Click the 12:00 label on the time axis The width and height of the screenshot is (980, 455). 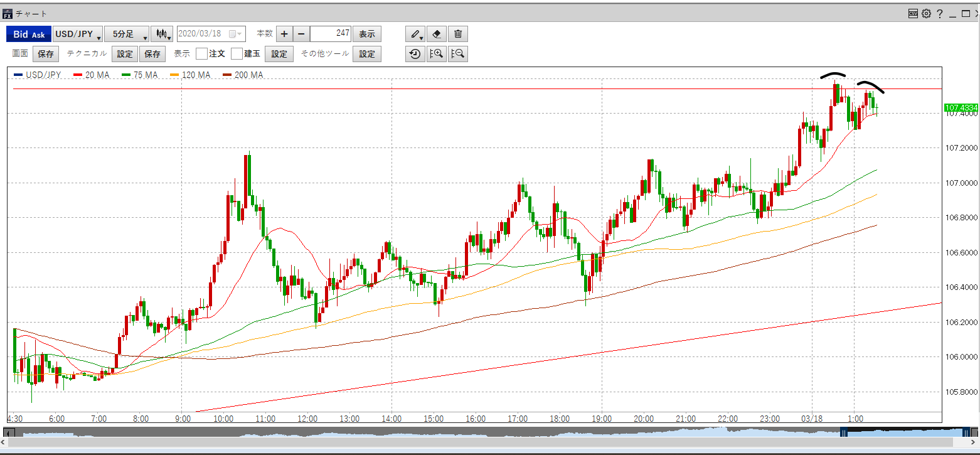[307, 419]
